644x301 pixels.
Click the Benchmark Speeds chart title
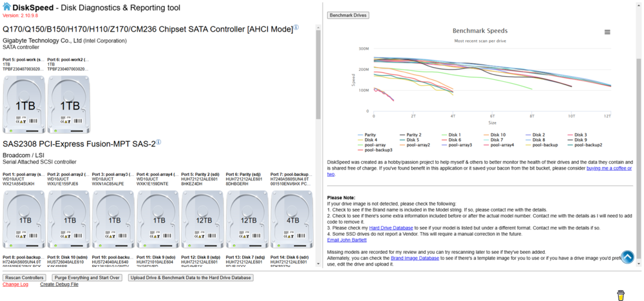(x=480, y=31)
